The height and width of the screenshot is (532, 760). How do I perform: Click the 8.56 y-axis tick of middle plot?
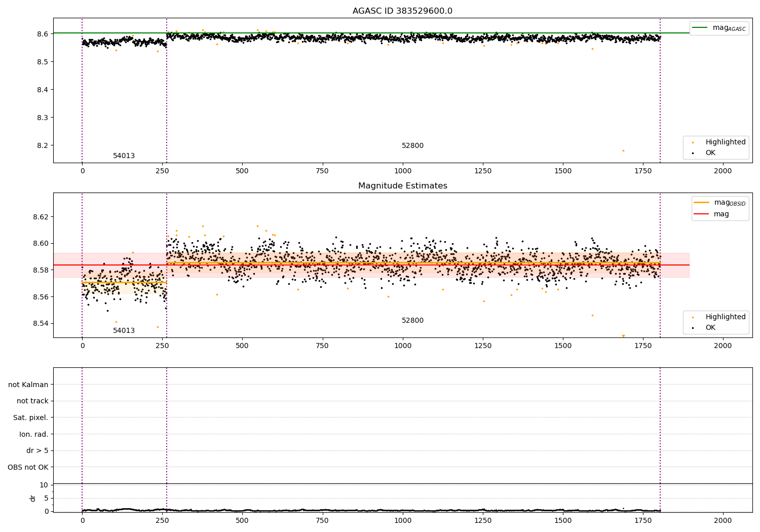[x=41, y=297]
